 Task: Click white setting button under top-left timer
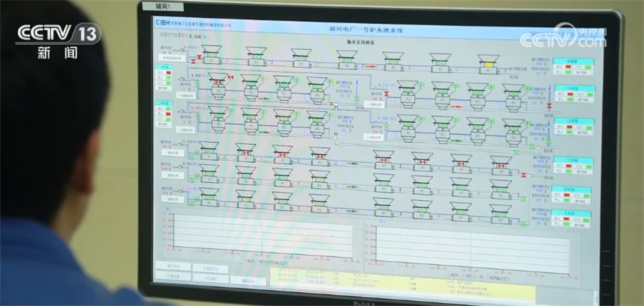pyautogui.click(x=172, y=58)
